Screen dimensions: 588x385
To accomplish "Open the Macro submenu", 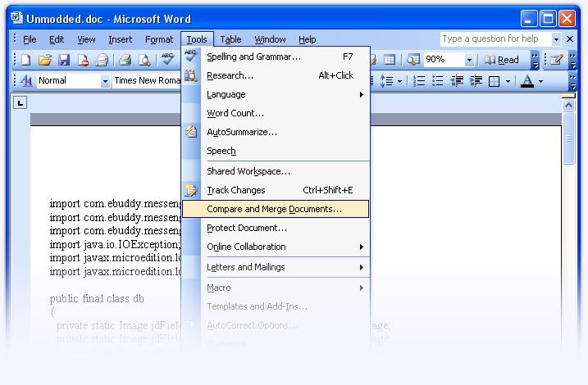I will [276, 288].
